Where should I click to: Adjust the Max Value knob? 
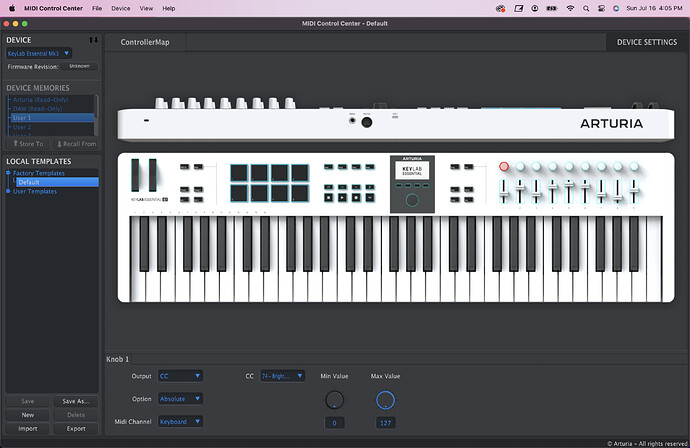(385, 400)
